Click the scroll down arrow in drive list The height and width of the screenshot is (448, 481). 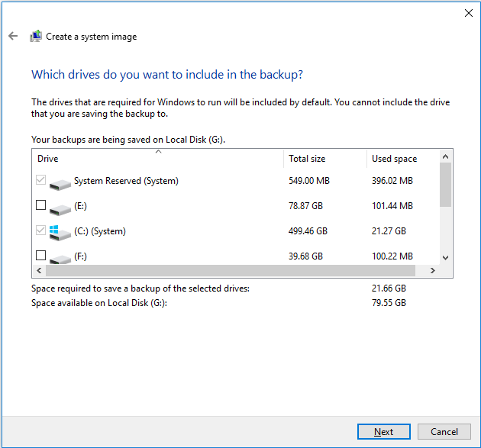click(x=446, y=258)
